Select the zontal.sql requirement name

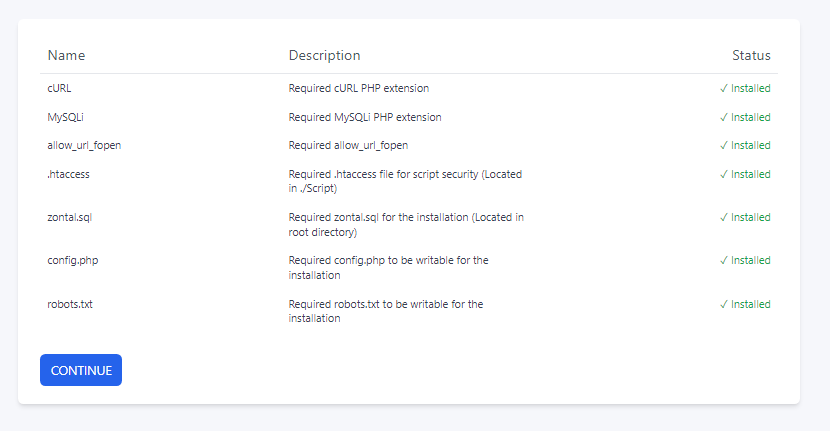69,217
